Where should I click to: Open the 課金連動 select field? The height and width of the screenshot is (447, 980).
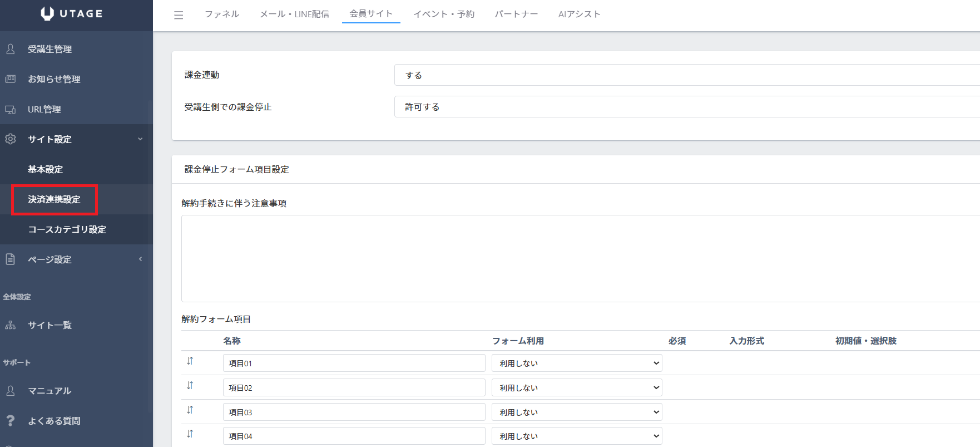click(x=686, y=75)
